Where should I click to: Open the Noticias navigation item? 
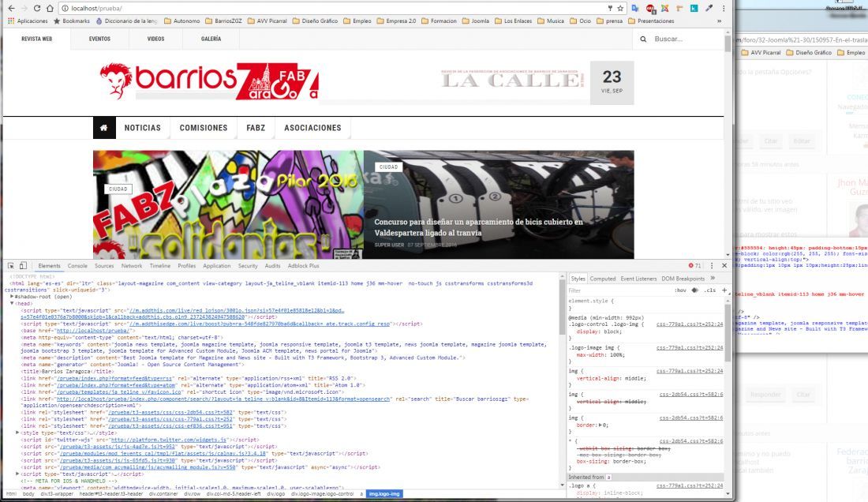pos(142,128)
